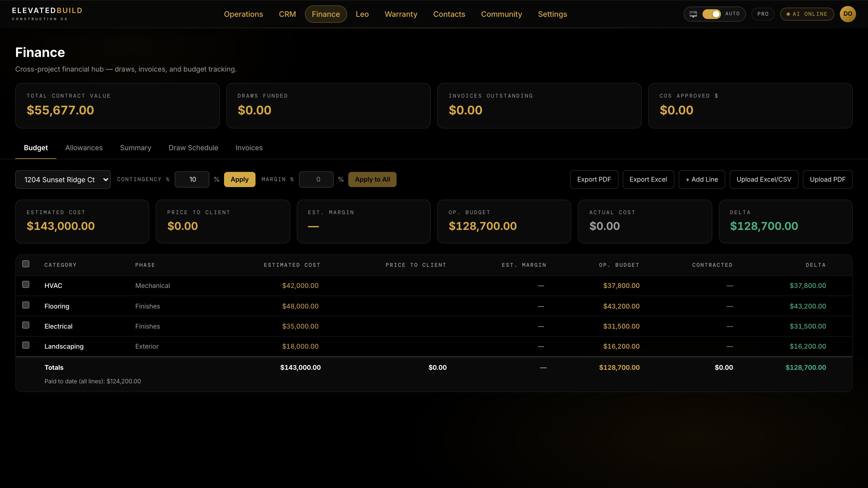Screen dimensions: 868x488
Task: Click Paid to date $124,200.00 text
Action: [x=93, y=381]
